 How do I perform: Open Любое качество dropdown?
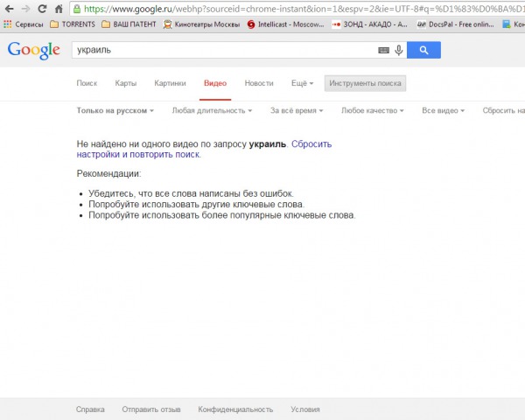point(373,110)
